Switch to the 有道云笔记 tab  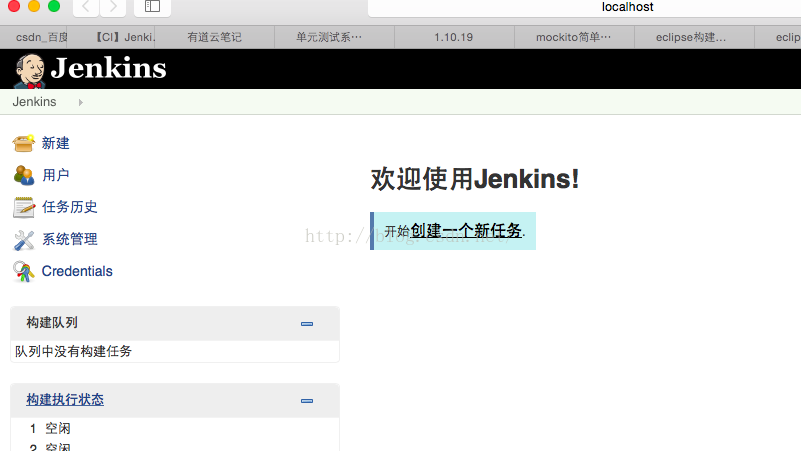215,37
